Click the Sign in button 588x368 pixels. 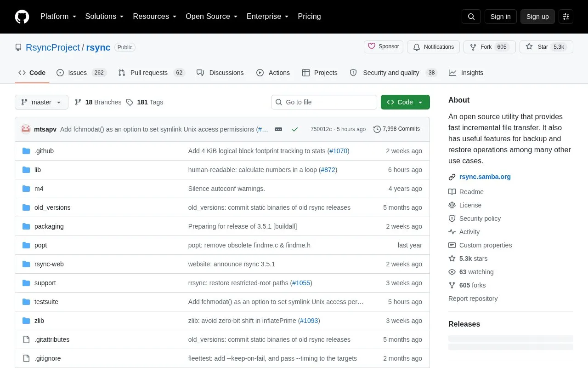pos(500,17)
